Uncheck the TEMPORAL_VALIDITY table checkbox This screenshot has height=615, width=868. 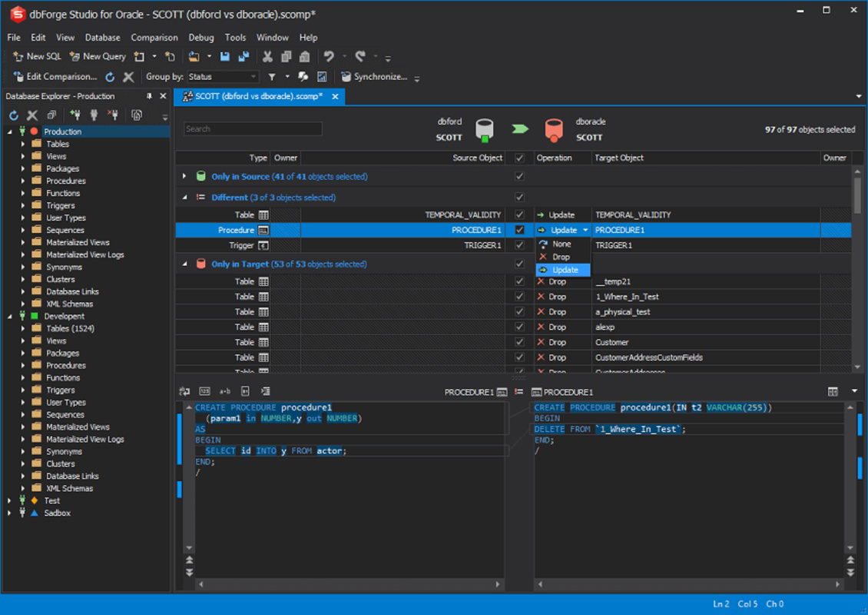coord(519,214)
